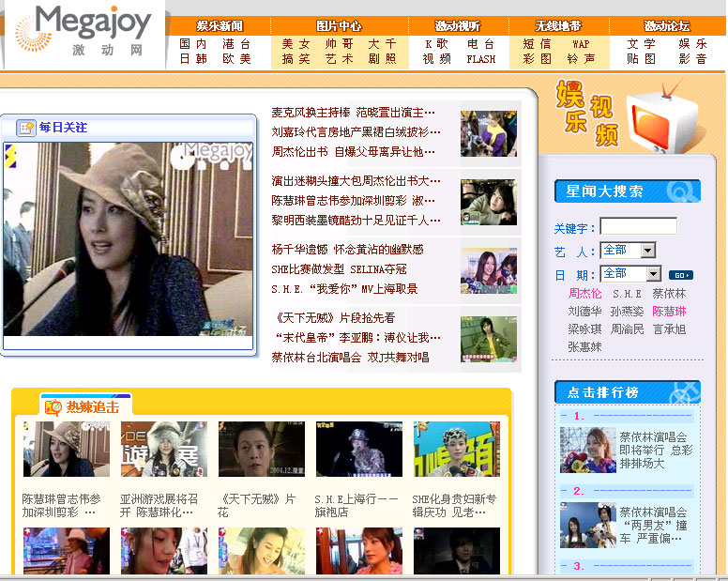Open the 娱乐新闻 menu section

point(220,26)
